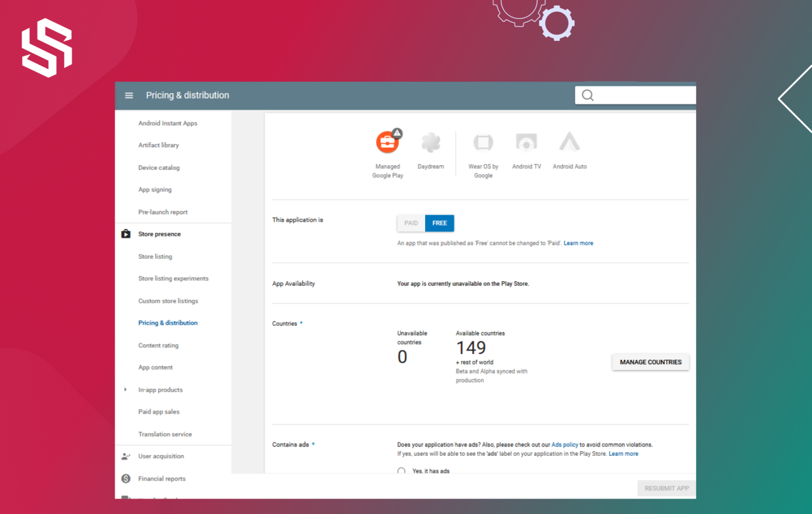Viewport: 812px width, 514px height.
Task: Select the Wear OS by Google icon
Action: coord(483,143)
